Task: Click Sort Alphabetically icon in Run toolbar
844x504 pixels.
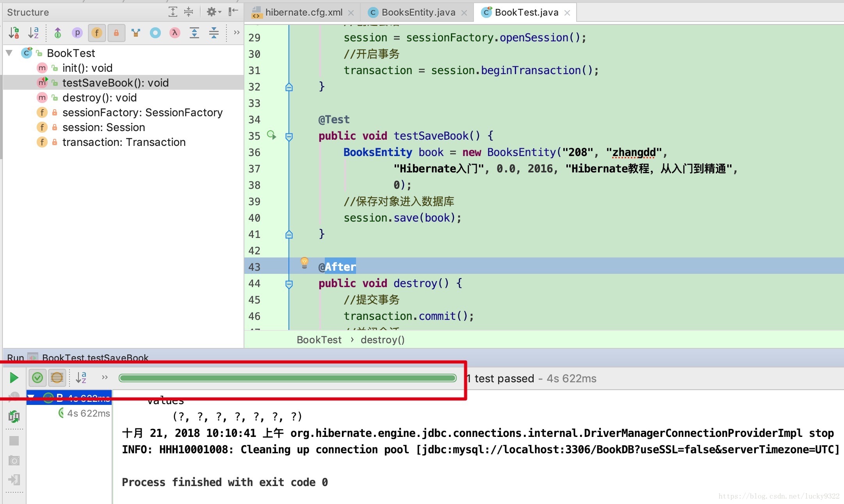Action: (81, 378)
